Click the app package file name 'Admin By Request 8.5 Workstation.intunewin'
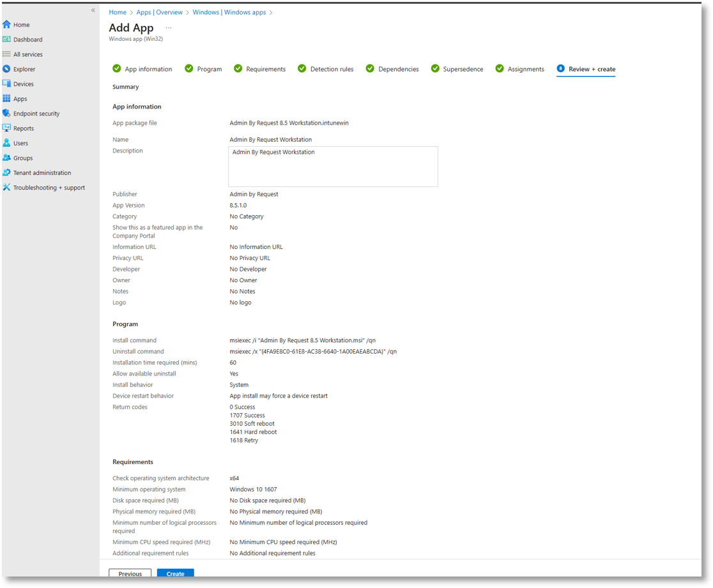This screenshot has width=713, height=588. 289,123
